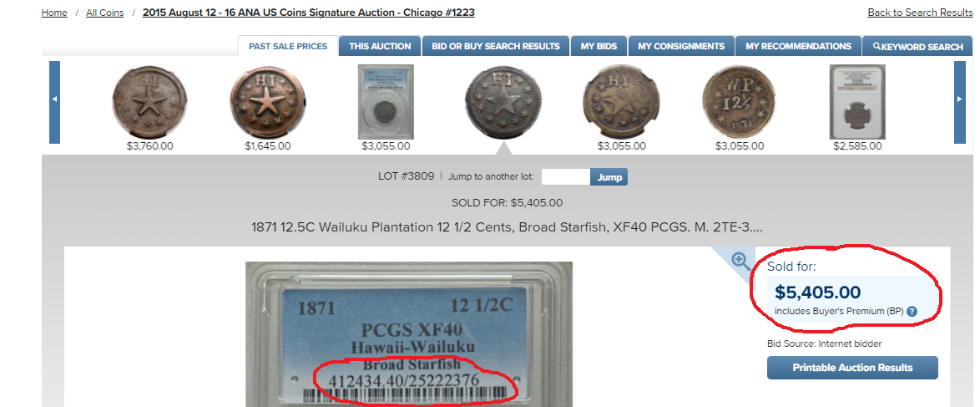This screenshot has height=407, width=980.
Task: Click the carousel left arrow
Action: click(x=54, y=102)
